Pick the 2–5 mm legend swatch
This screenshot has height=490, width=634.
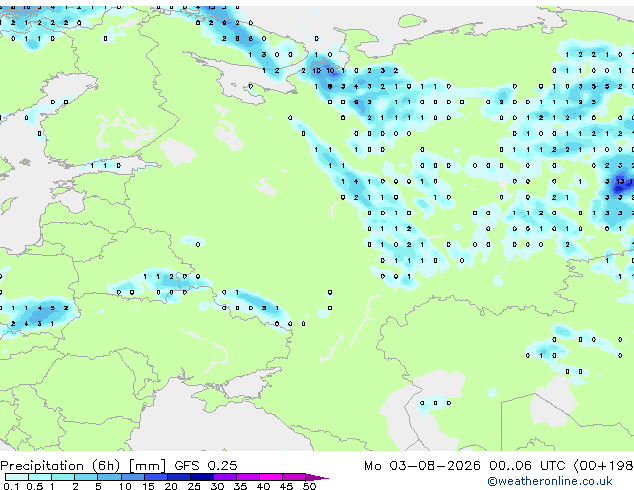pyautogui.click(x=86, y=477)
